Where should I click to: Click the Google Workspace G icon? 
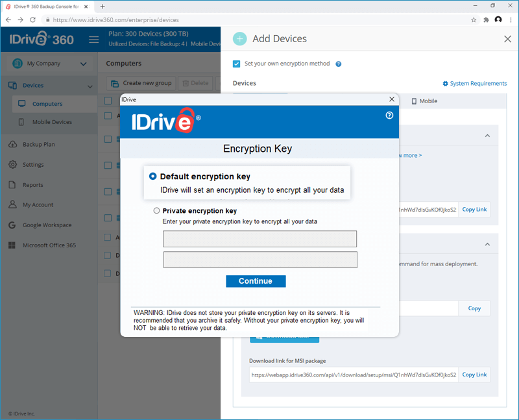[12, 225]
